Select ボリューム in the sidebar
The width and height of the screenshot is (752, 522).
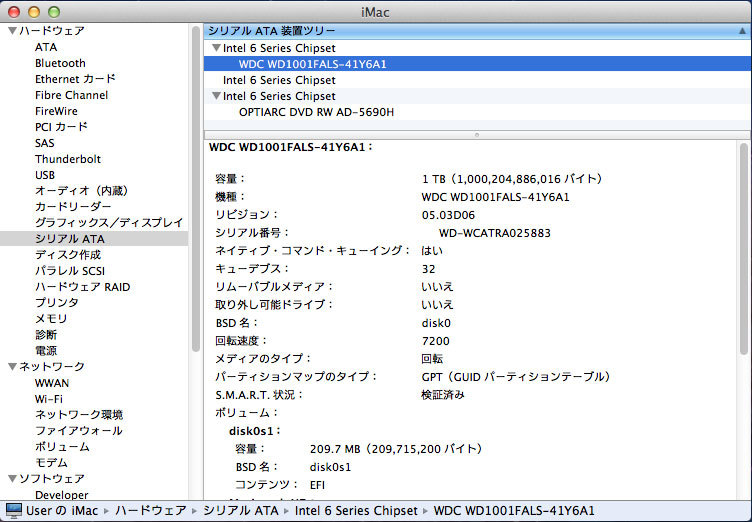[62, 447]
